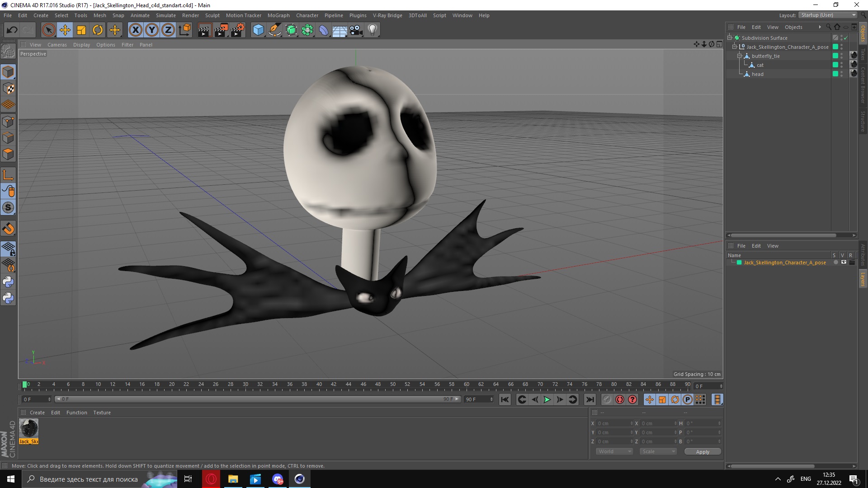Select the head object
Screen dimensions: 868x488
tap(758, 74)
